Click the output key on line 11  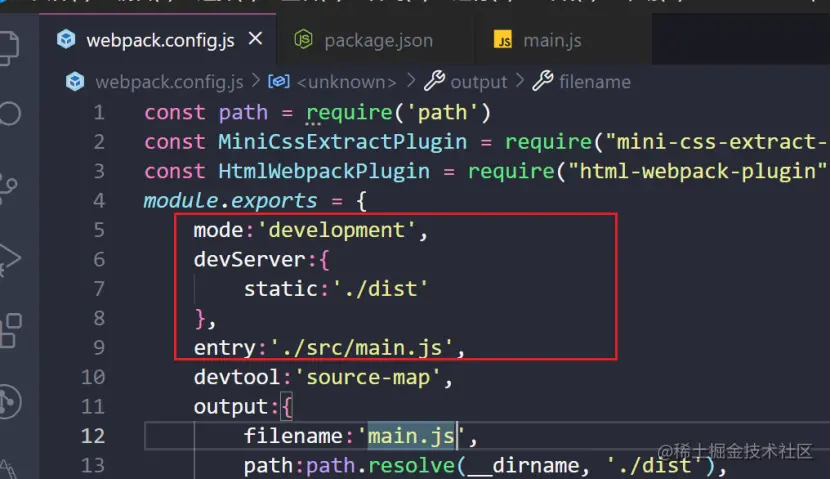(231, 407)
